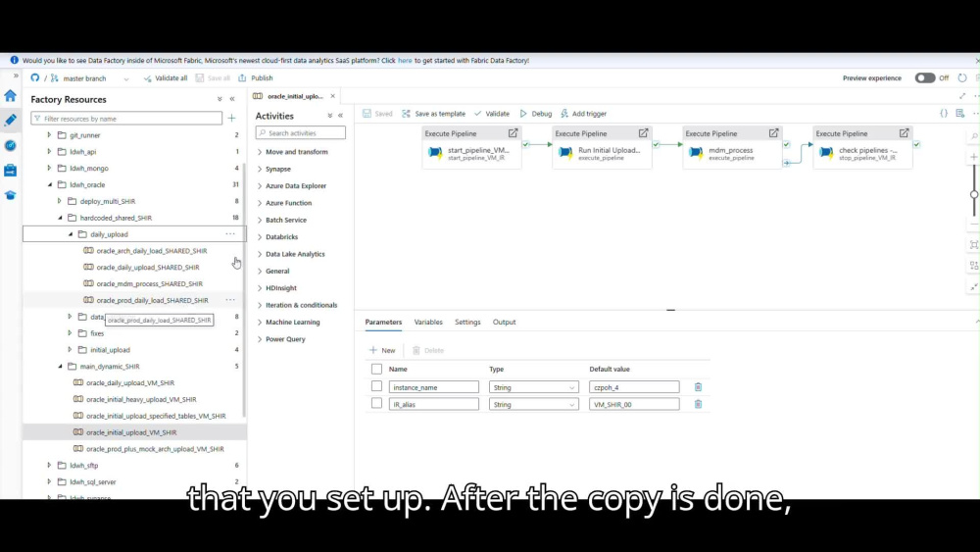Open options for oracle_prod_daily_load_SHARED_SHIR
The width and height of the screenshot is (980, 552).
click(230, 300)
